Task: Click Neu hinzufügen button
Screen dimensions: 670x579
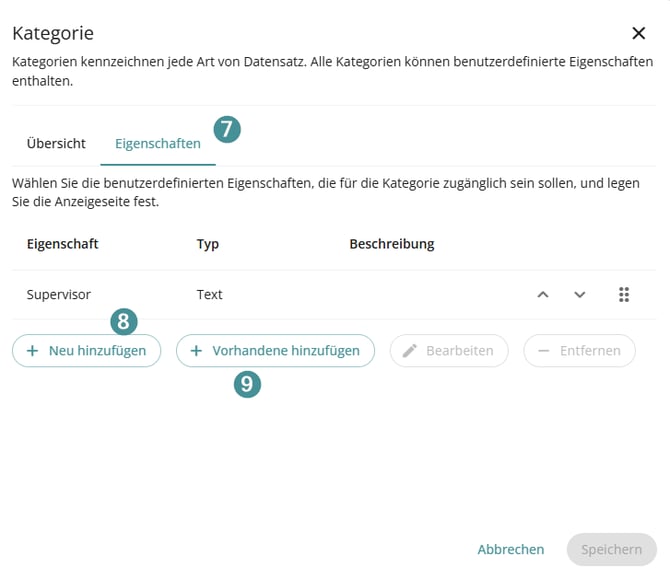Action: coord(87,350)
